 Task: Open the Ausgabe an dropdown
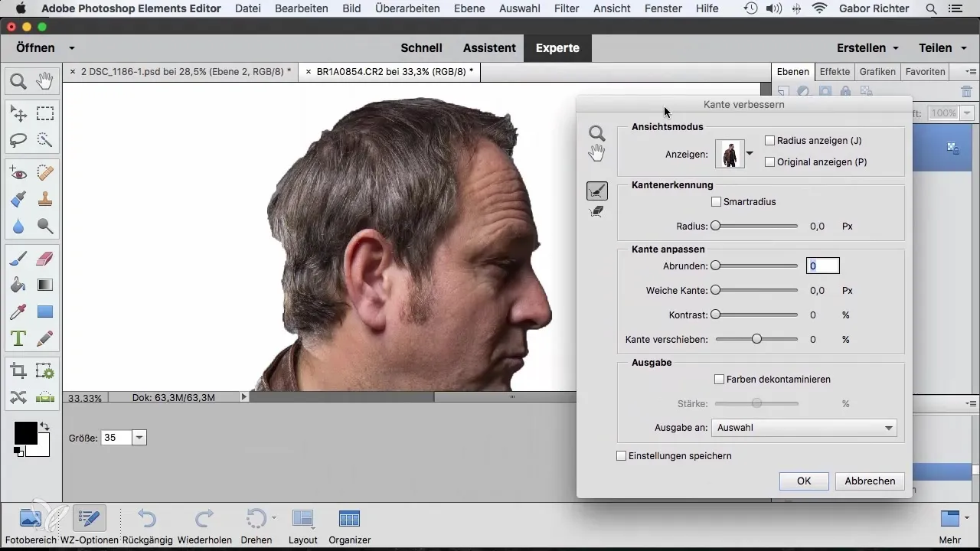(x=803, y=428)
